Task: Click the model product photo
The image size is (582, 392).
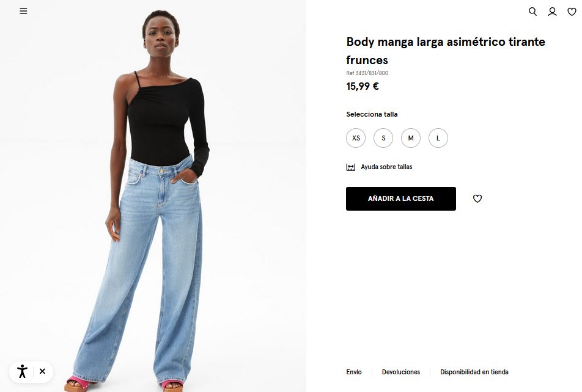Action: tap(153, 196)
